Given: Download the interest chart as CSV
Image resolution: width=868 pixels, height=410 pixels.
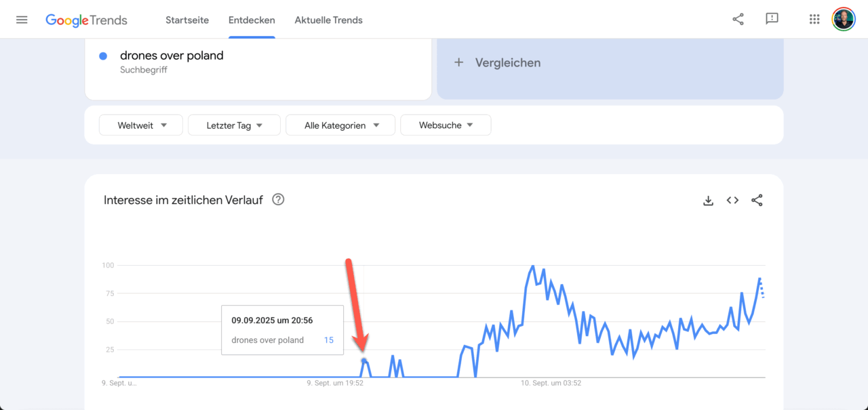Looking at the screenshot, I should pos(708,201).
